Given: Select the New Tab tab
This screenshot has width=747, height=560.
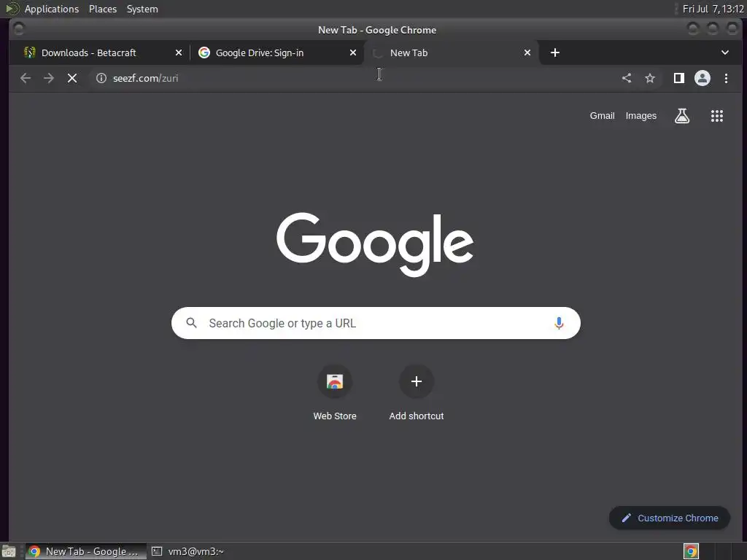Looking at the screenshot, I should pos(451,52).
